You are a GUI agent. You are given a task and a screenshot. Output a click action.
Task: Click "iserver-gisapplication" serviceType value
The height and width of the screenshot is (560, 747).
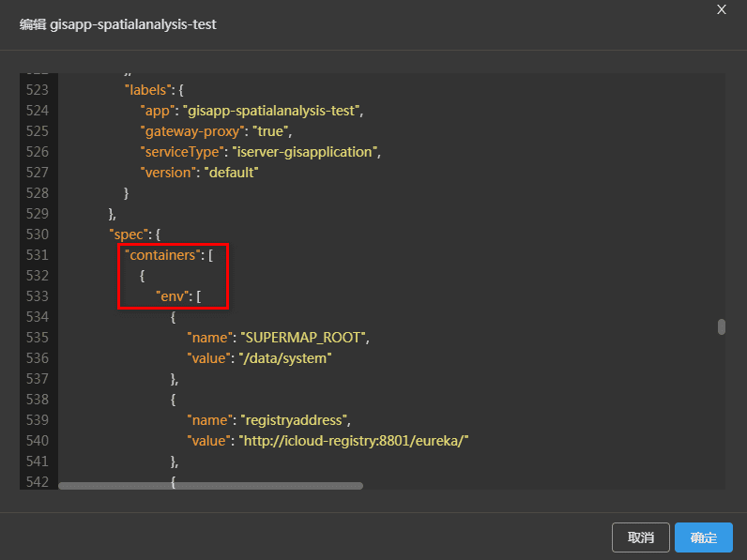(305, 152)
